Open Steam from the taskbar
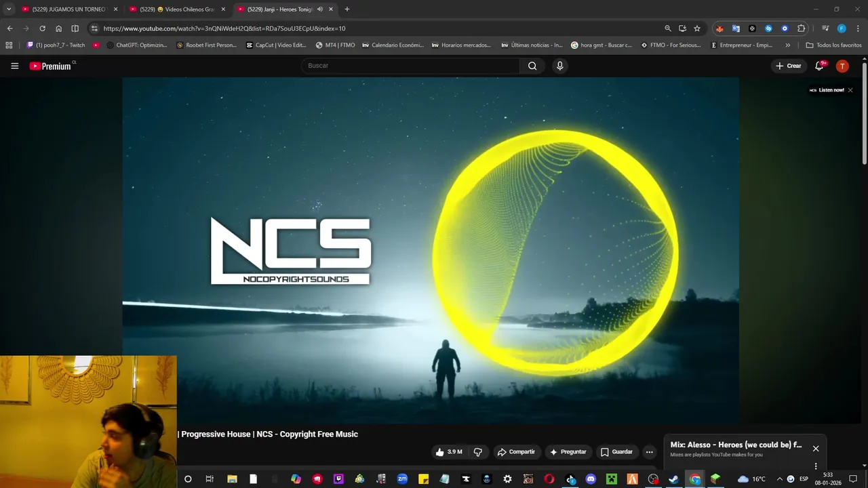This screenshot has width=868, height=488. [673, 479]
